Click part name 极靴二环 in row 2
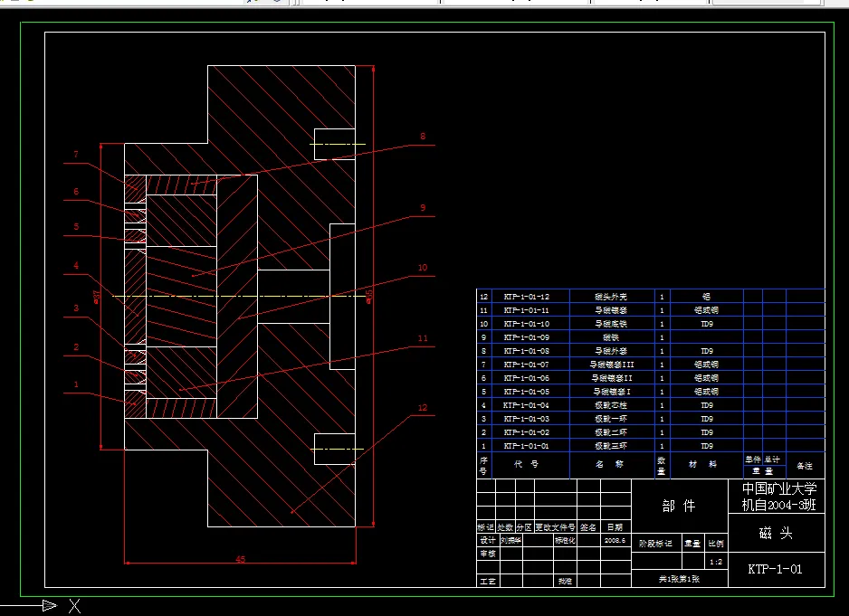Viewport: 849px width, 616px height. click(x=611, y=432)
